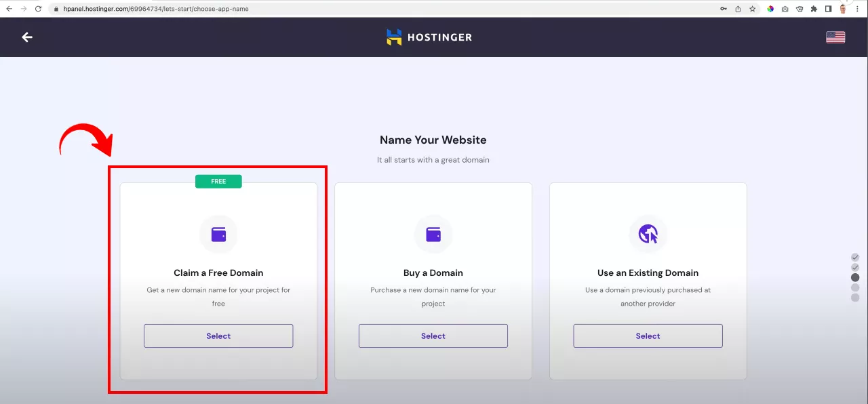Image resolution: width=868 pixels, height=404 pixels.
Task: Click the password key icon in the address bar
Action: 724,9
